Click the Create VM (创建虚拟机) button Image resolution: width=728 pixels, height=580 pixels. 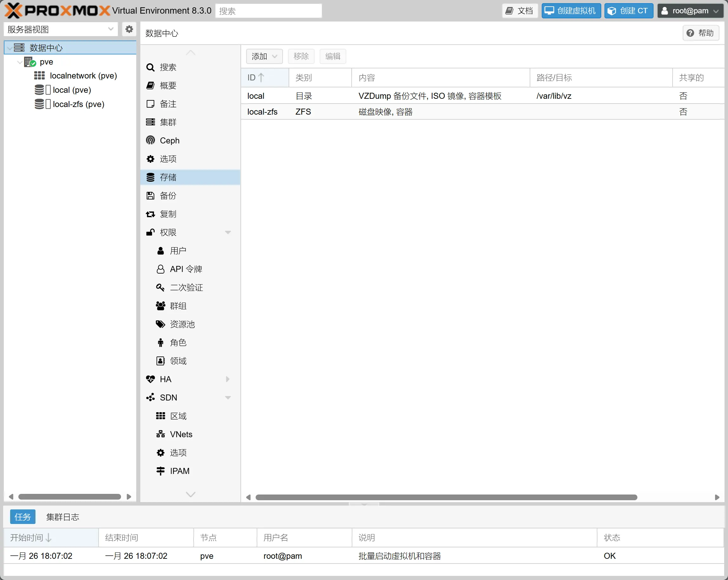[571, 11]
